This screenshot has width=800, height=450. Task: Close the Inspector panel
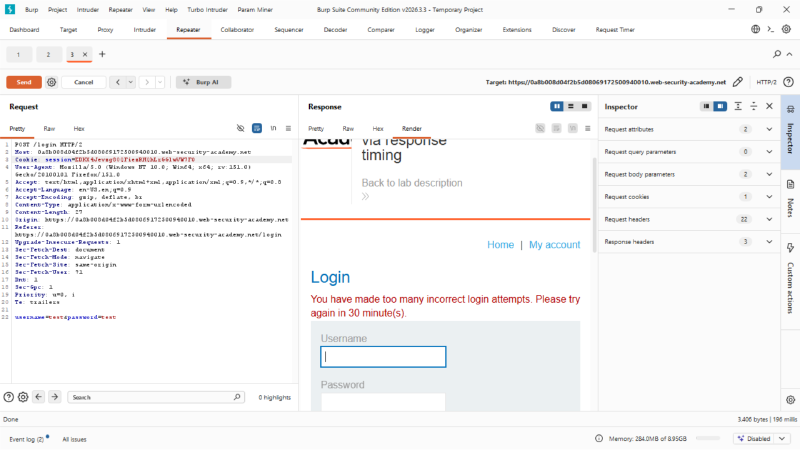point(769,106)
